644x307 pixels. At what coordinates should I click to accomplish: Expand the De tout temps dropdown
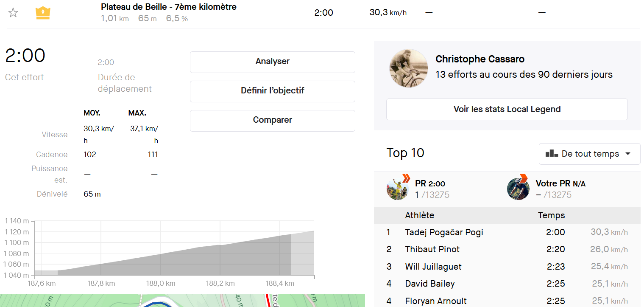pos(589,154)
